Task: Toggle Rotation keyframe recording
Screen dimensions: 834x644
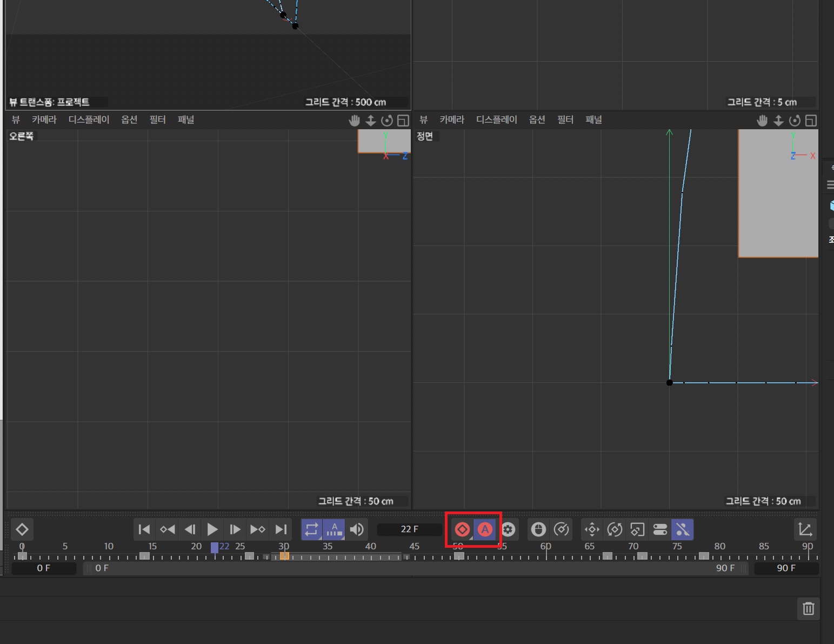Action: point(615,529)
